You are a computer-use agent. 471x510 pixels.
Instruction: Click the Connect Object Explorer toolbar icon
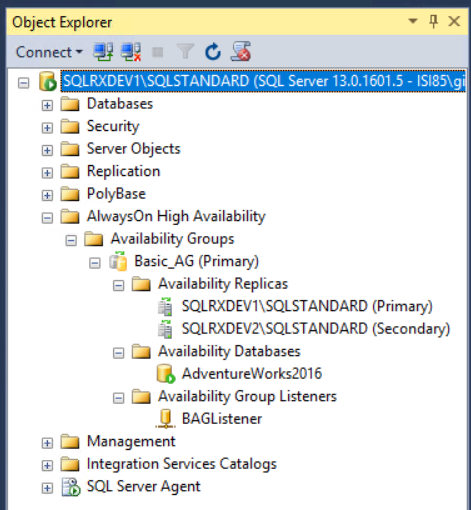(x=103, y=52)
